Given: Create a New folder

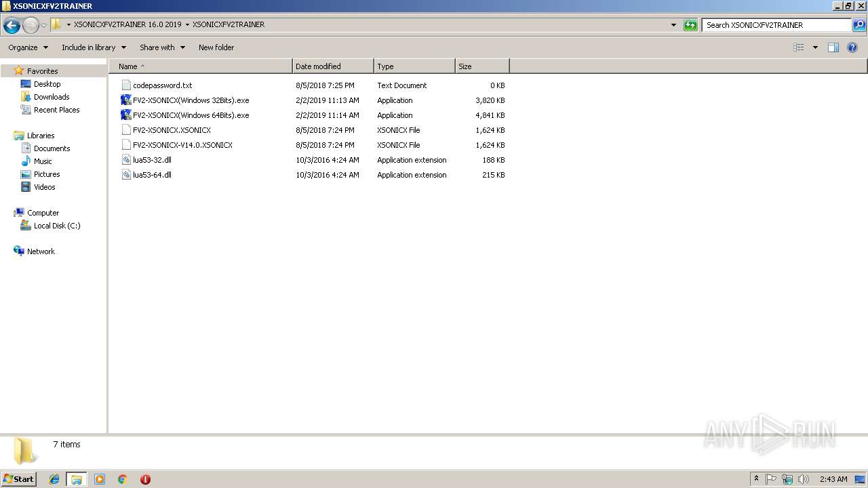Looking at the screenshot, I should coord(216,47).
